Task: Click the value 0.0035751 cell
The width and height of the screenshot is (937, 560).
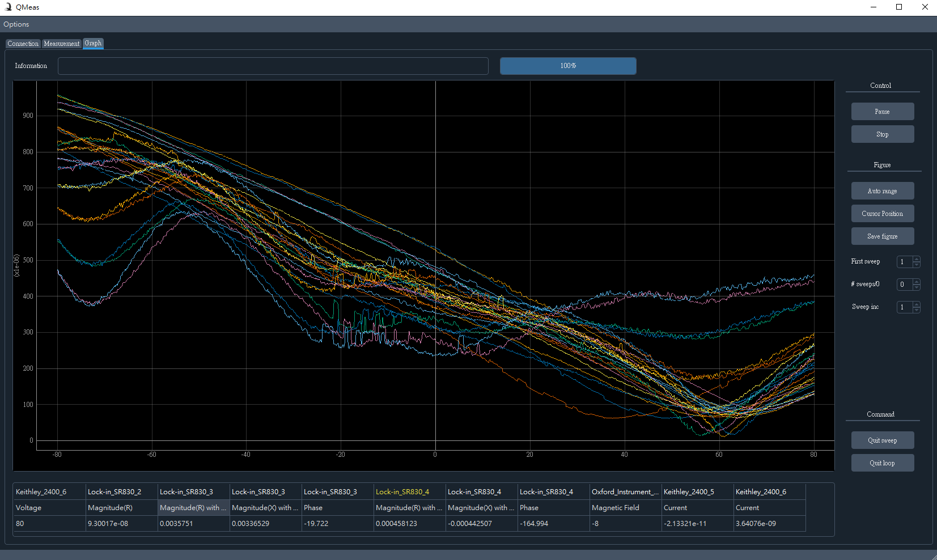Action: click(x=193, y=524)
